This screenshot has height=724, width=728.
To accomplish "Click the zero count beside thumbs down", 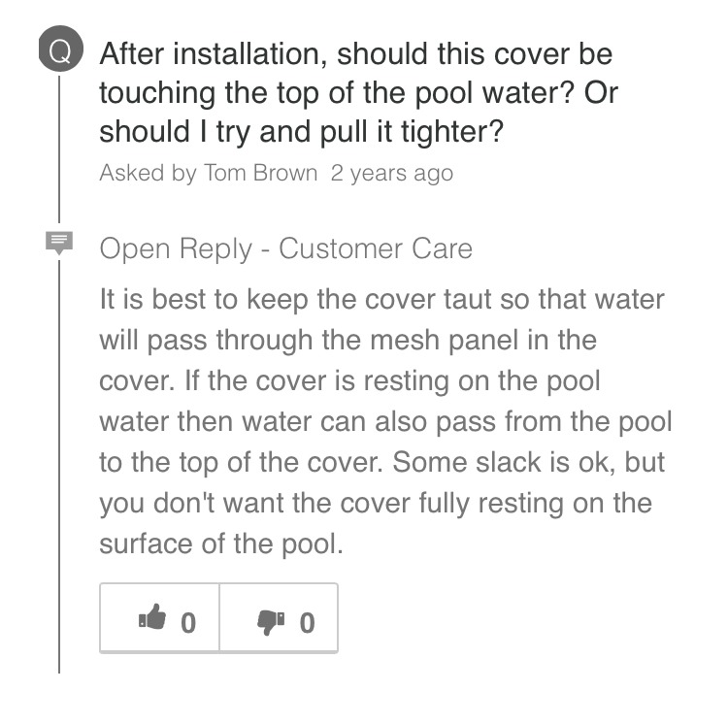I will pyautogui.click(x=307, y=623).
